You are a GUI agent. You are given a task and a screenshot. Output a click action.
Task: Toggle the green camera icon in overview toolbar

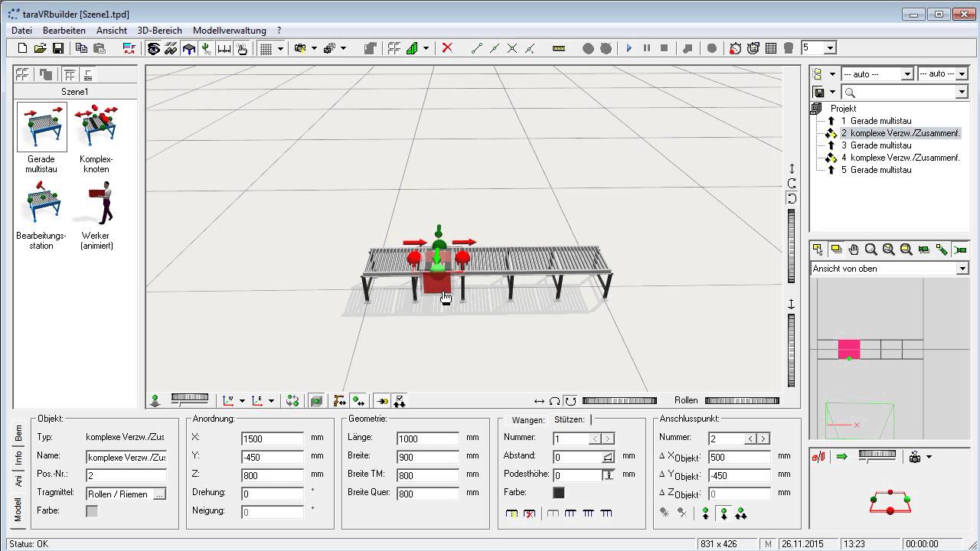(x=960, y=249)
